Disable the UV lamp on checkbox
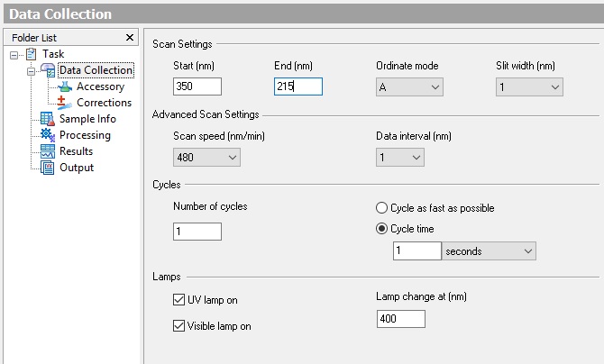 178,299
